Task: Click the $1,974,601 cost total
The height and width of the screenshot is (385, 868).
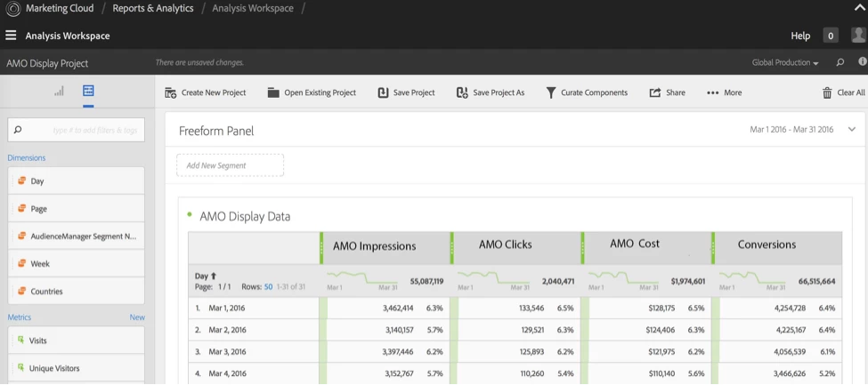Action: (688, 281)
